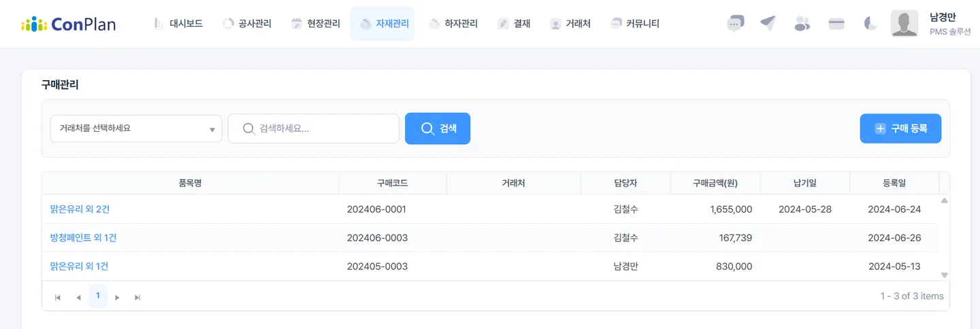Image resolution: width=980 pixels, height=329 pixels.
Task: Sort by 납기일 column header
Action: (805, 183)
